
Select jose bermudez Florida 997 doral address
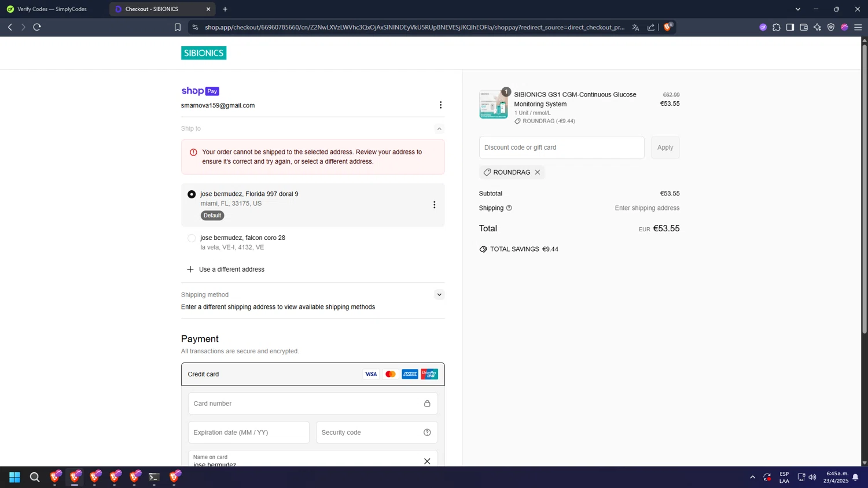pyautogui.click(x=192, y=194)
